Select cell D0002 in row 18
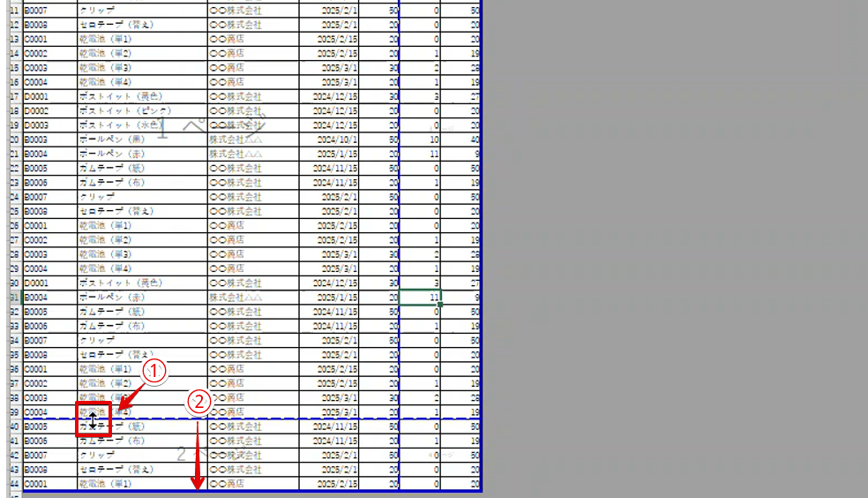The image size is (868, 498). click(49, 110)
